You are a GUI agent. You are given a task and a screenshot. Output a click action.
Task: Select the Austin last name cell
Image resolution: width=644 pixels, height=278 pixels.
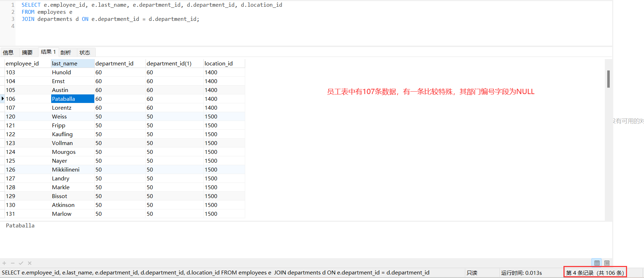click(x=72, y=90)
